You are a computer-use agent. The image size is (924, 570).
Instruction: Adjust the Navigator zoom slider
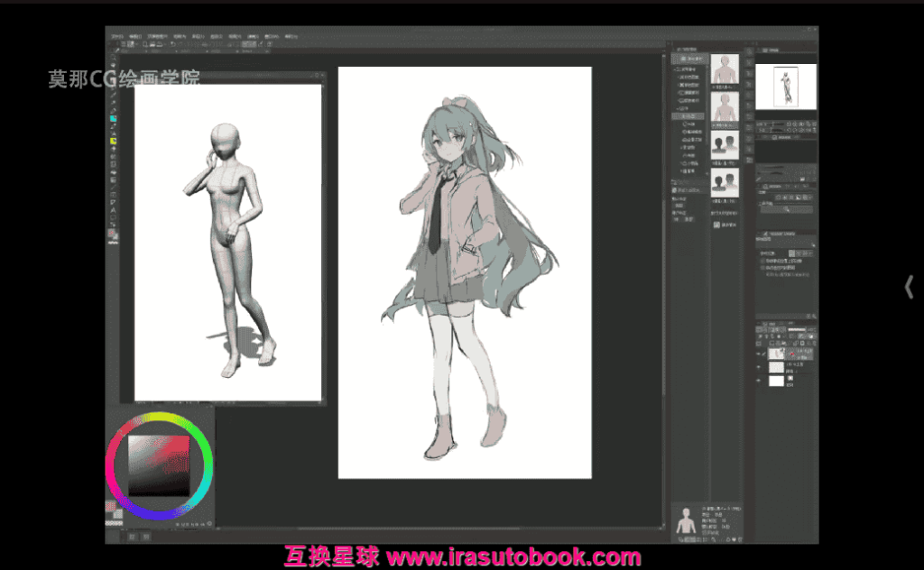773,124
